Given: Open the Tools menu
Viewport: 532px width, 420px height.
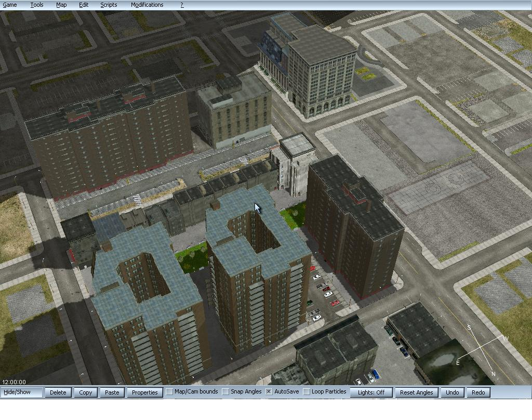Looking at the screenshot, I should click(37, 5).
